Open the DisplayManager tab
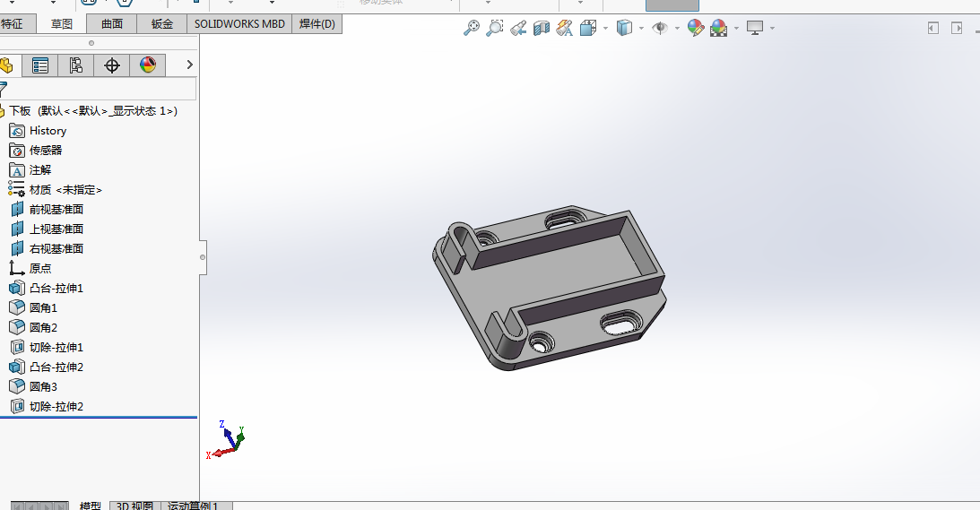Image resolution: width=980 pixels, height=510 pixels. [x=148, y=65]
